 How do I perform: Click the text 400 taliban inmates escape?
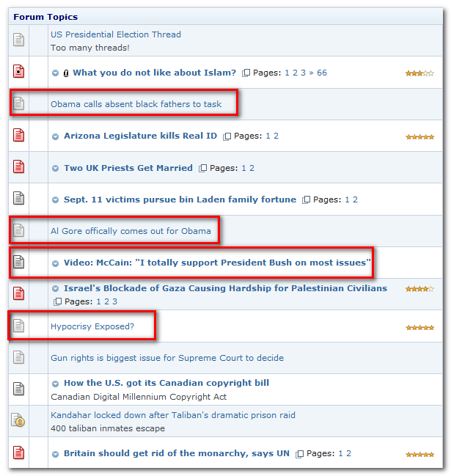(108, 428)
